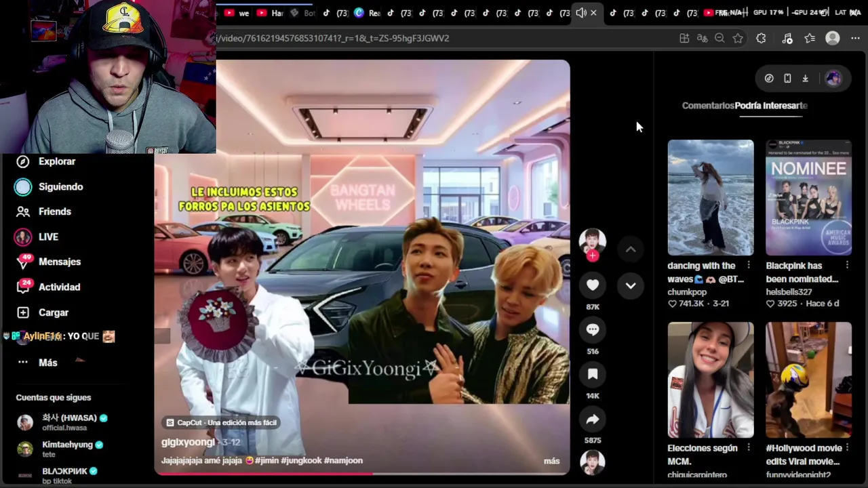Open the Explorar page in sidebar
Screen dimensions: 868x488
coord(45,161)
